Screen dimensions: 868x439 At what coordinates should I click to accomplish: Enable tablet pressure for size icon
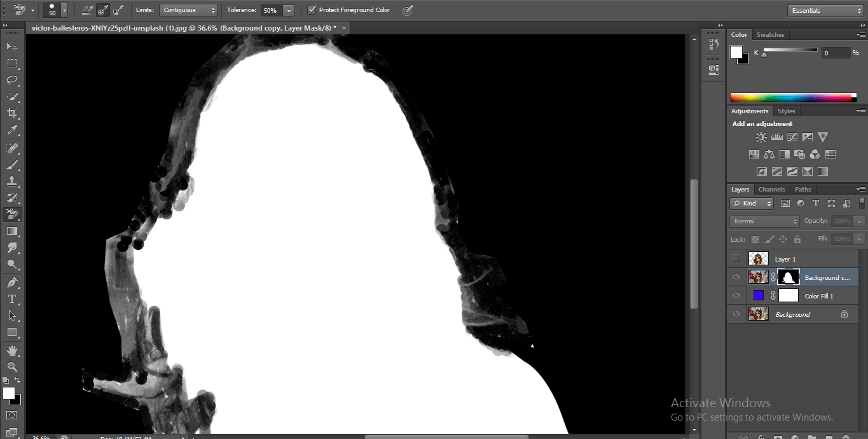click(408, 10)
